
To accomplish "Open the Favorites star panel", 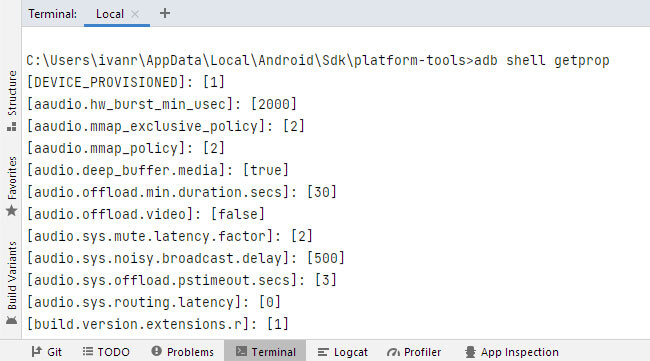I will click(12, 186).
